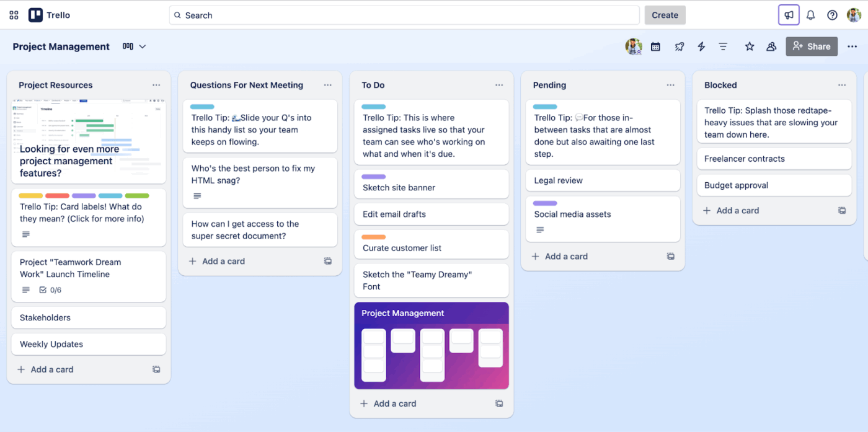Open the board's three-dot menu

point(852,46)
